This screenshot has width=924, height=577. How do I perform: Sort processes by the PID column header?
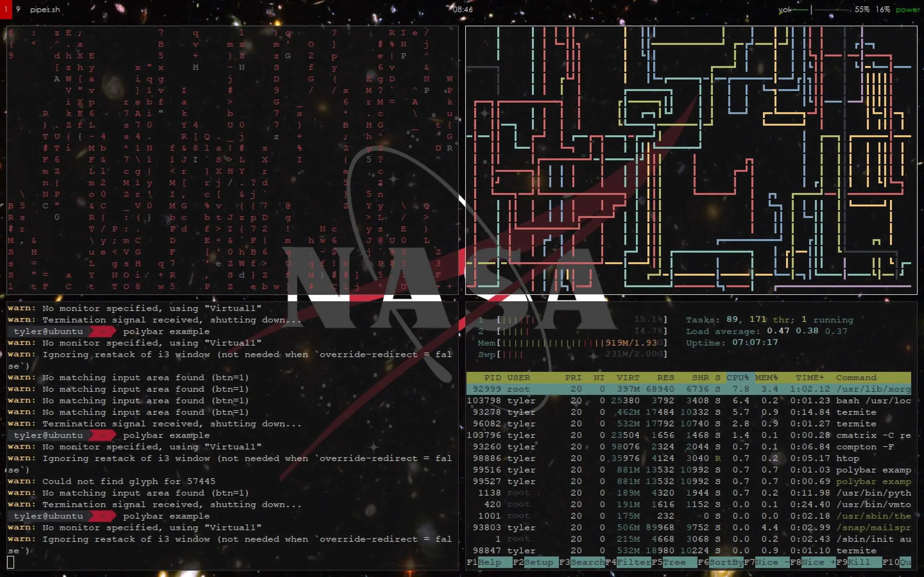point(492,377)
